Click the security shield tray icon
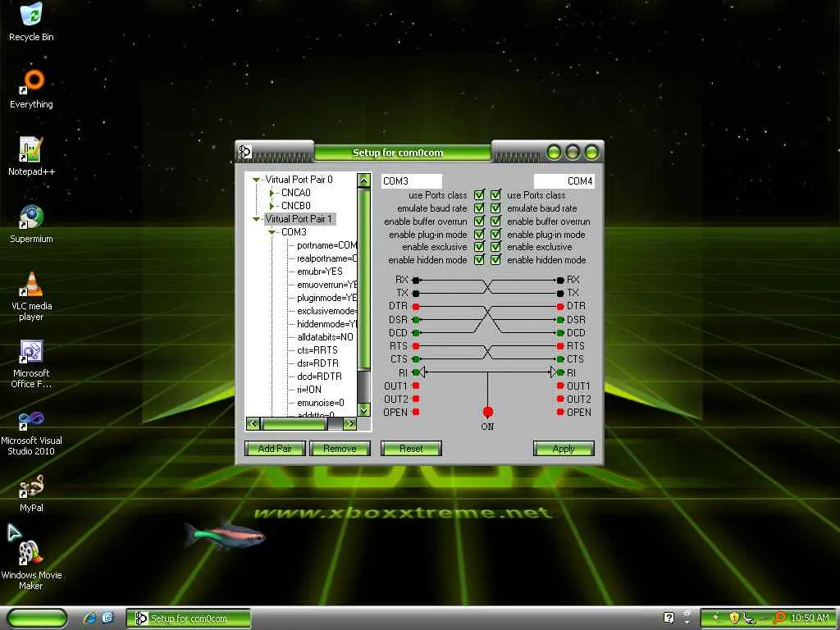Image resolution: width=840 pixels, height=630 pixels. pos(734,618)
